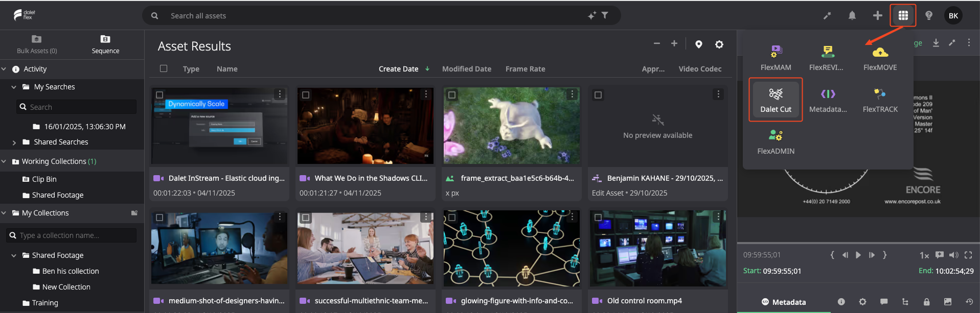Check the Old control room thumbnail checkbox
This screenshot has height=313, width=980.
coord(598,218)
